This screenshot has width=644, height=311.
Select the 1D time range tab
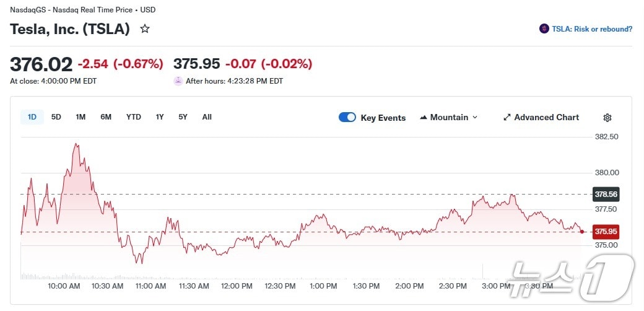pyautogui.click(x=32, y=117)
